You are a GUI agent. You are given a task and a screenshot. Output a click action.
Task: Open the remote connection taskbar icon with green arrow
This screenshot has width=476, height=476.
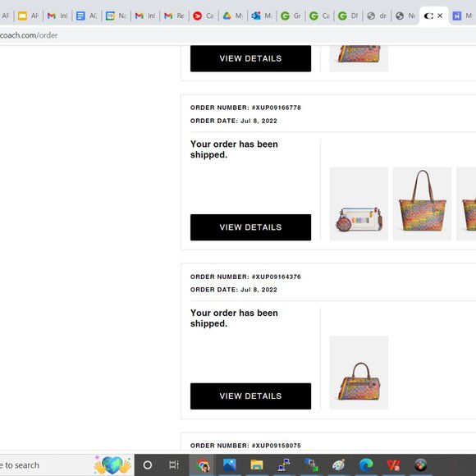click(311, 465)
